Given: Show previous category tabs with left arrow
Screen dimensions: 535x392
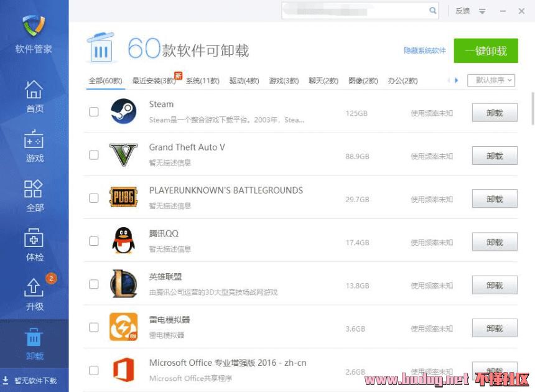Looking at the screenshot, I should point(449,80).
